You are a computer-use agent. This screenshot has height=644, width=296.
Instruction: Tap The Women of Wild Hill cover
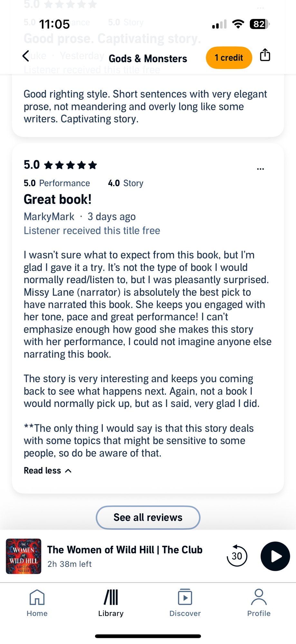(24, 556)
